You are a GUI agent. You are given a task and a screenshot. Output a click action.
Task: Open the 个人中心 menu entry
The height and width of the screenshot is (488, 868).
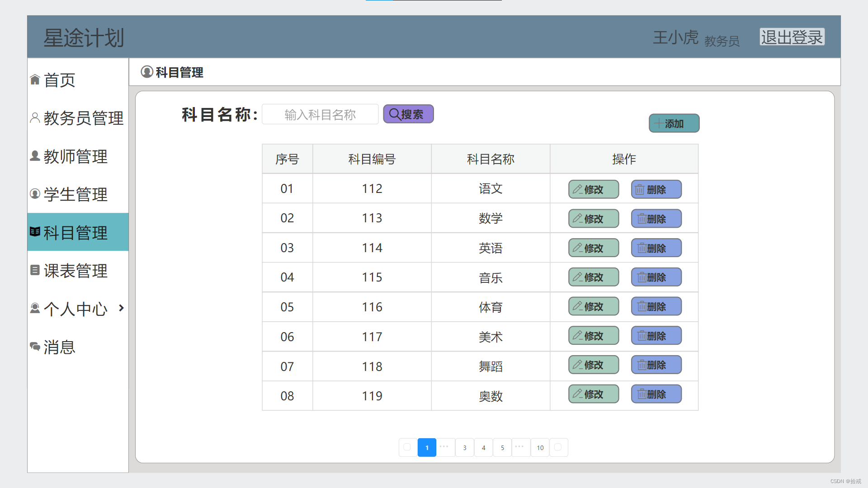tap(75, 309)
